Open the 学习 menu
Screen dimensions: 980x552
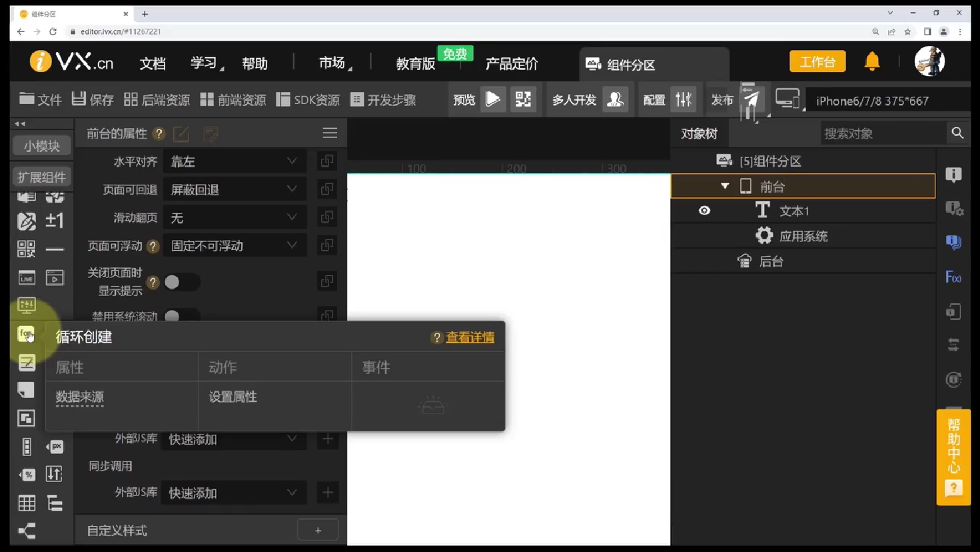(204, 63)
